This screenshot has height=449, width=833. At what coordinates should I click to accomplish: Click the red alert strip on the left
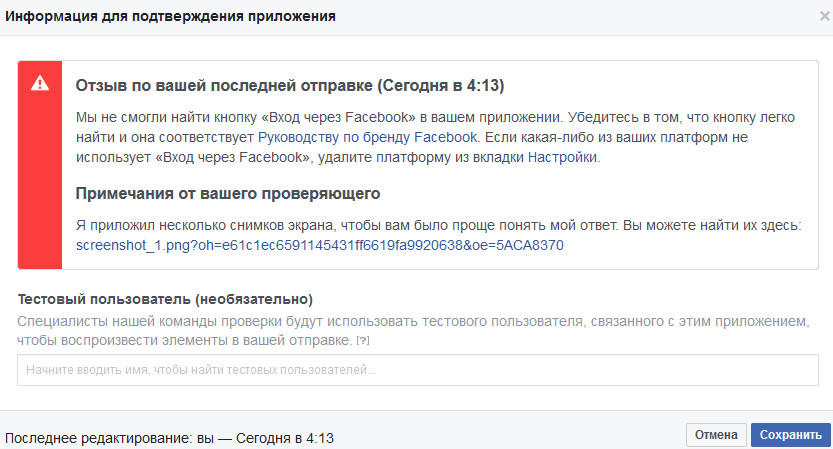click(39, 180)
